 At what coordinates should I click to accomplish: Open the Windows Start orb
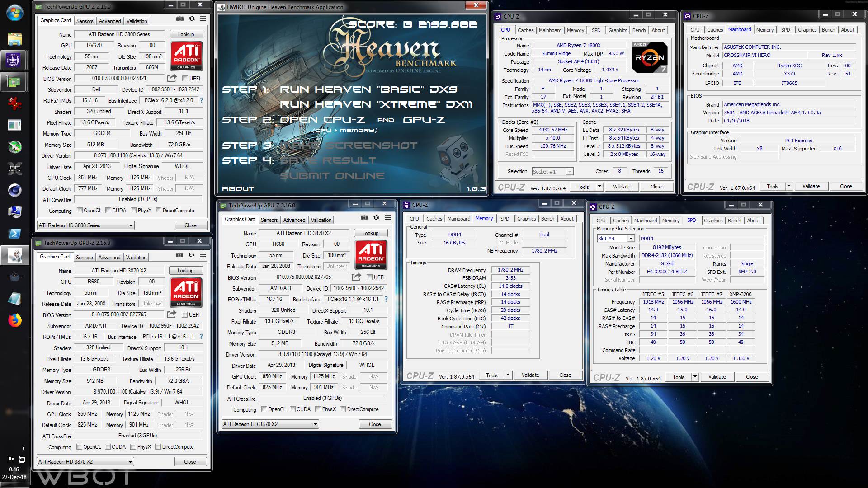[x=15, y=12]
